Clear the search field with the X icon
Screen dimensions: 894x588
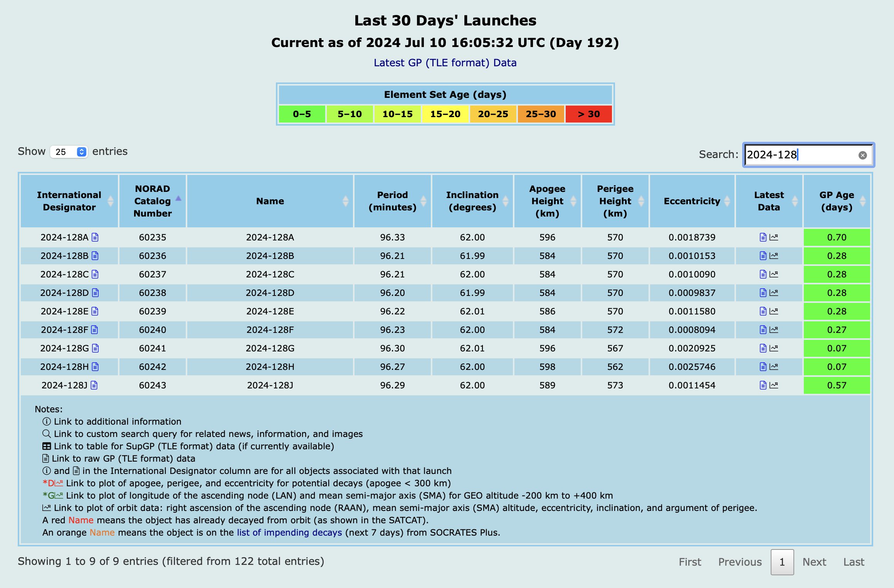point(863,155)
